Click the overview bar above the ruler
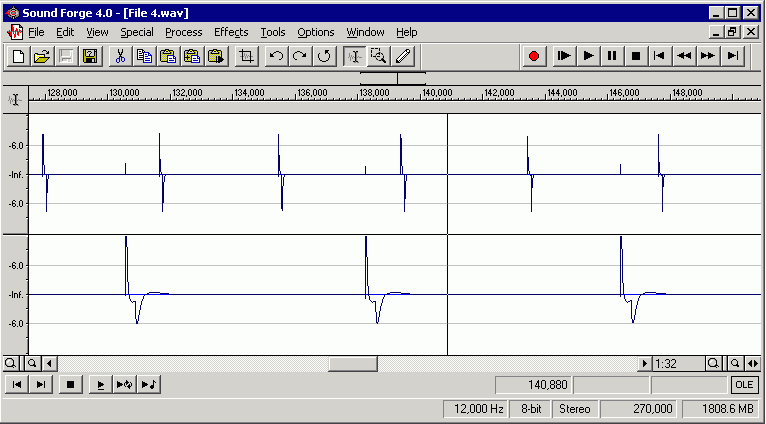This screenshot has width=766, height=424. (x=382, y=78)
